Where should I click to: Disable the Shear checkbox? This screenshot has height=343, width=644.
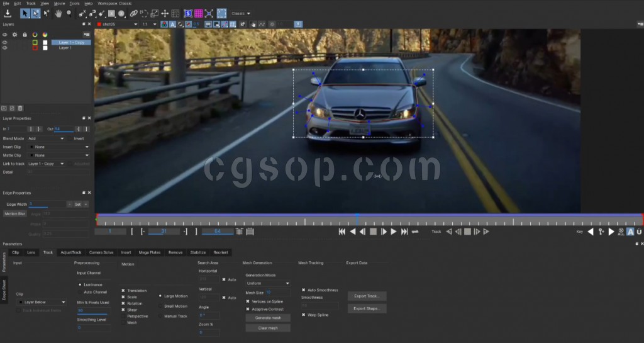point(123,310)
